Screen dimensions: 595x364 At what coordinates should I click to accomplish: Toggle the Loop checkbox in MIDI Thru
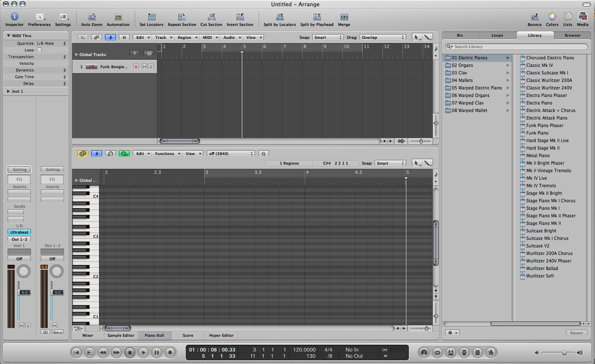(39, 50)
